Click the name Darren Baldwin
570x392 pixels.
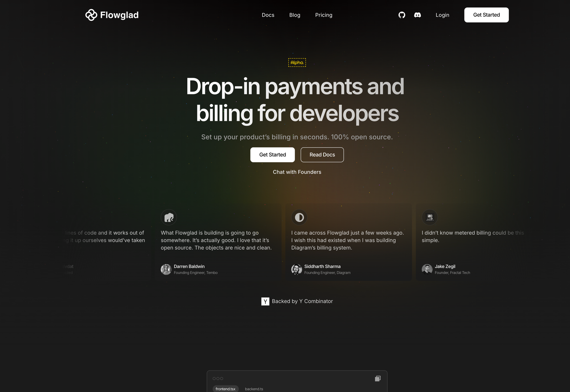tap(189, 267)
